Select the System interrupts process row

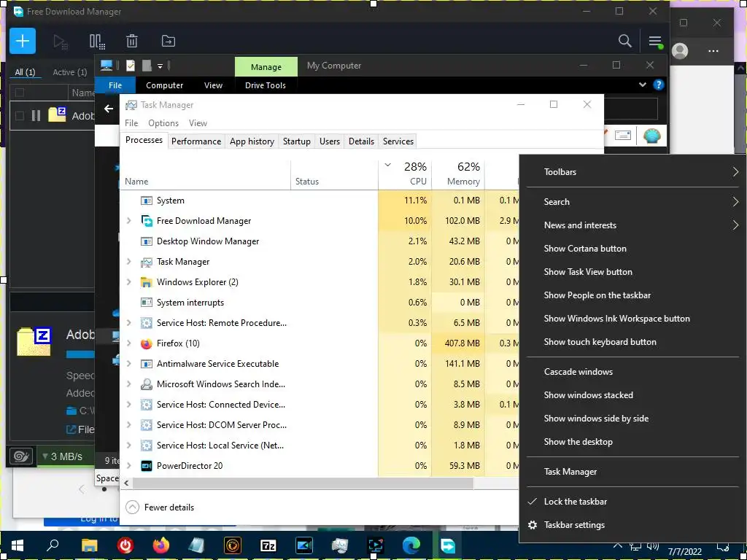[x=320, y=303]
